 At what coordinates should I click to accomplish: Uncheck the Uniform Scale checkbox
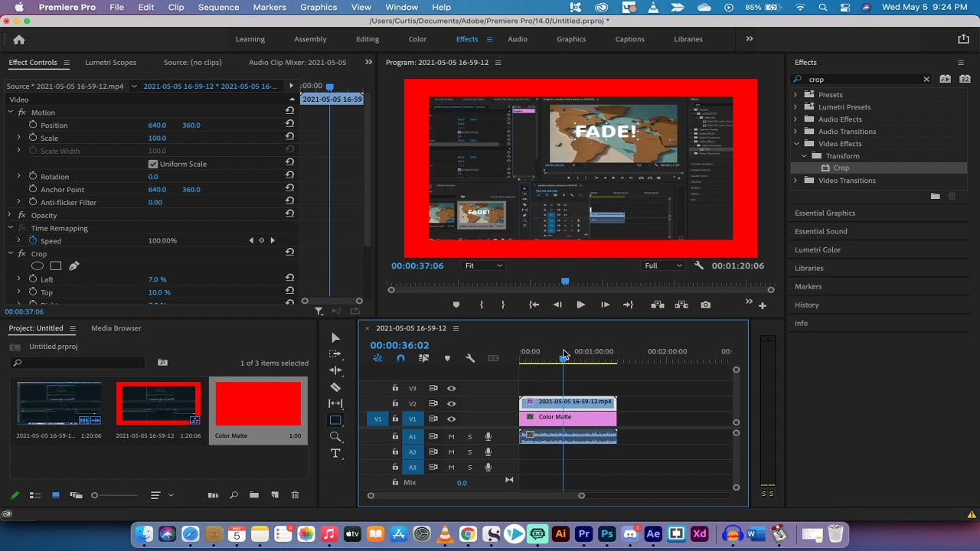point(153,164)
